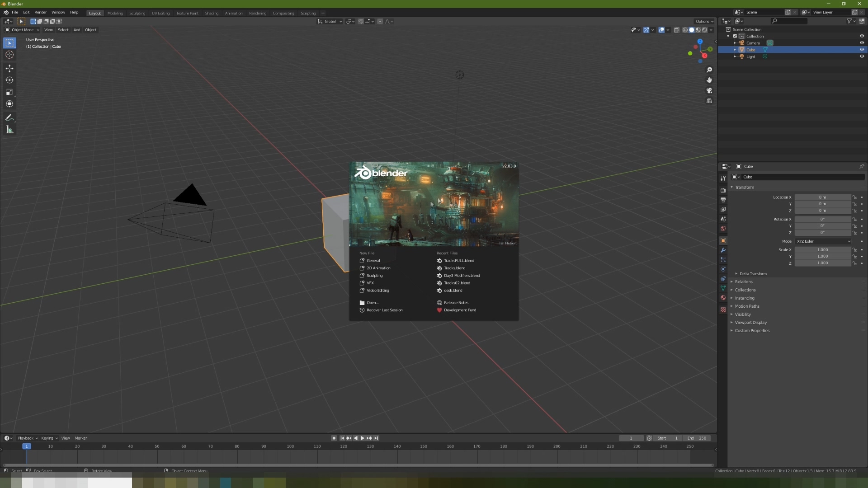Select the Scale tool
The image size is (868, 488).
click(x=9, y=92)
